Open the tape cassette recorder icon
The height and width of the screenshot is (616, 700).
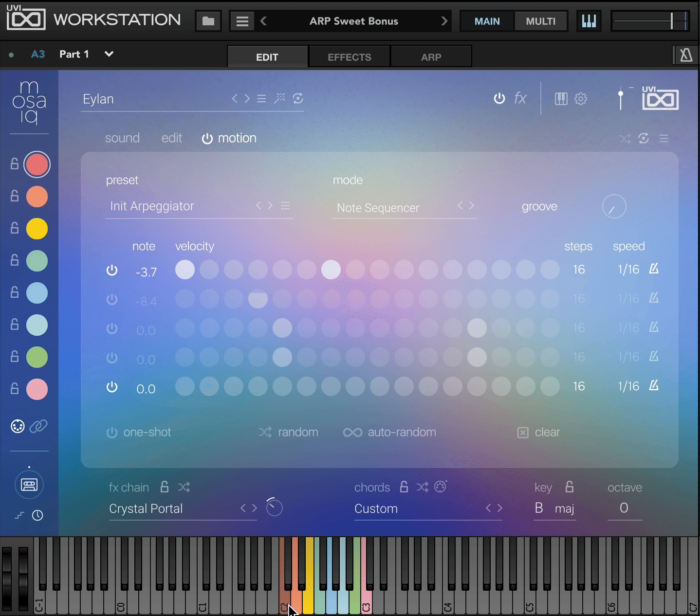point(29,485)
